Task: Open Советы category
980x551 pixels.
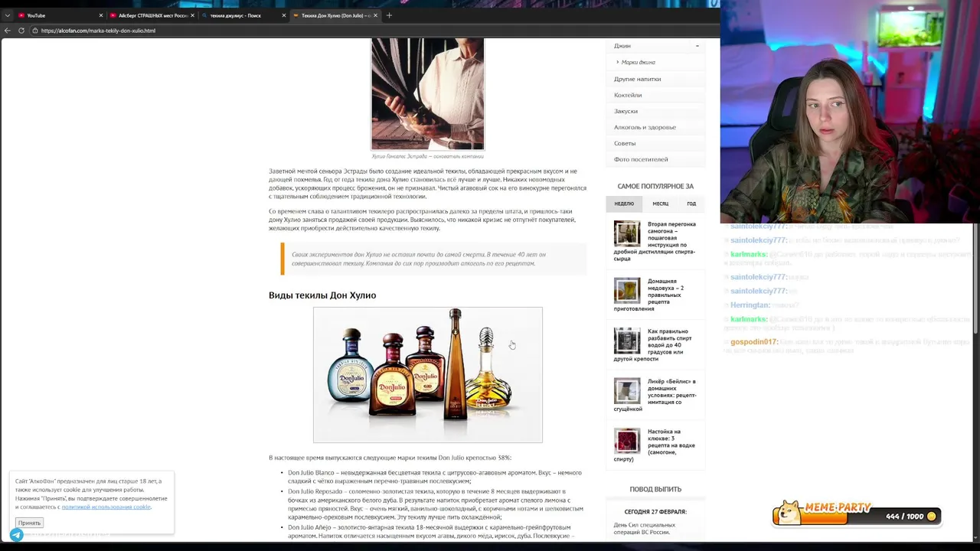Action: (x=625, y=143)
